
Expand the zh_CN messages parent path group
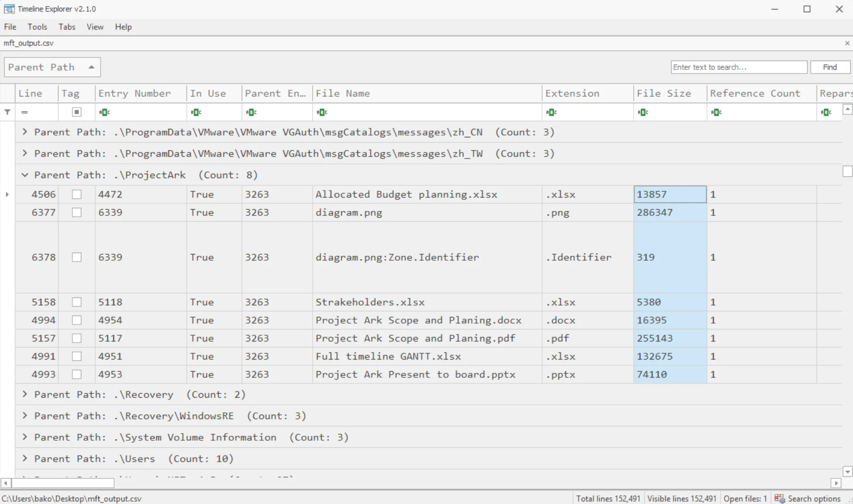point(25,132)
